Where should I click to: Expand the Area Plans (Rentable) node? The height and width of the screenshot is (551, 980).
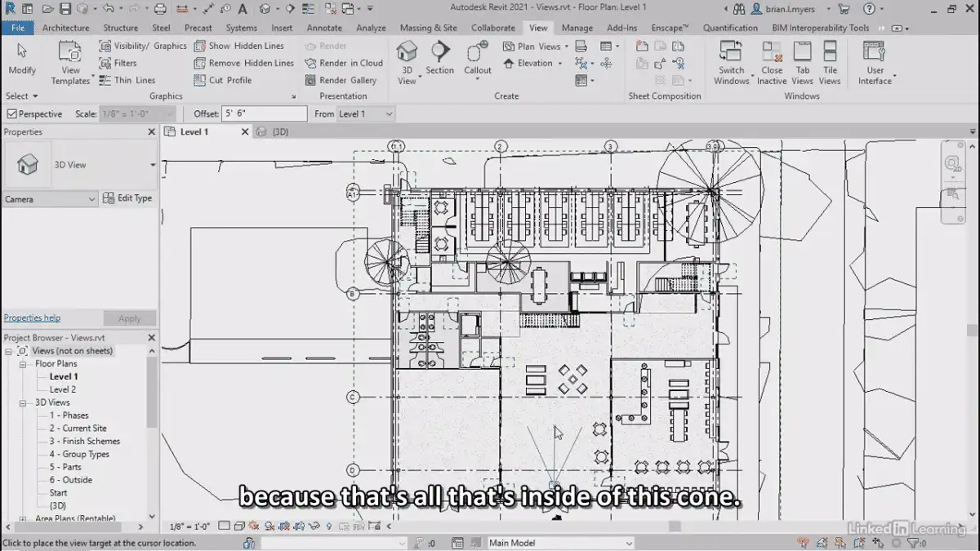tap(24, 518)
